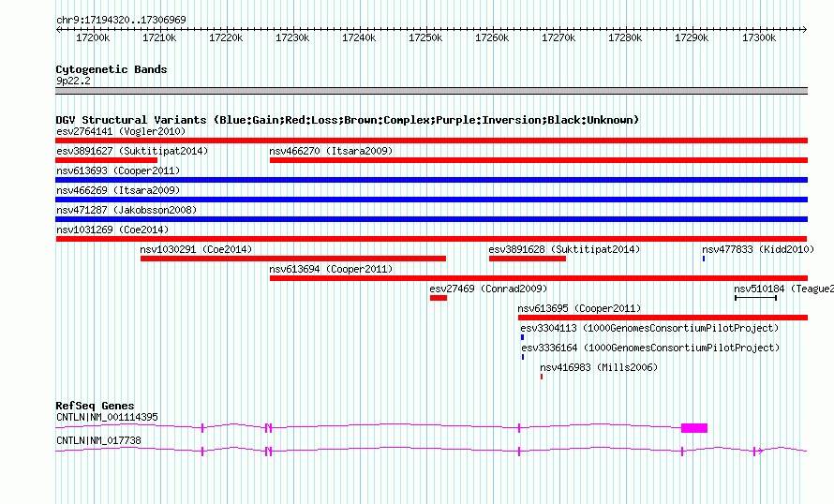Select the blue nsv613693 gain bar

pyautogui.click(x=431, y=180)
